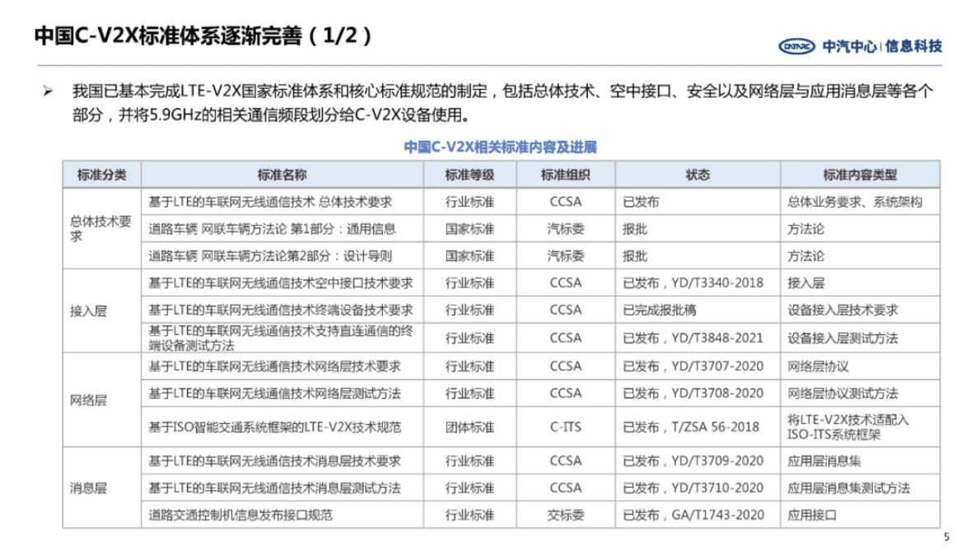This screenshot has width=980, height=551.
Task: Select the 总体技术要求 category cell
Action: tap(101, 228)
